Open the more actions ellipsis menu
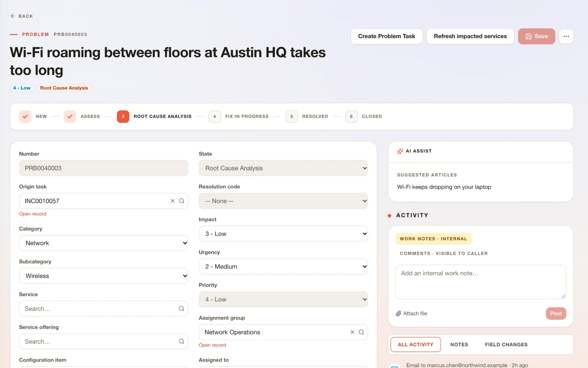Image resolution: width=588 pixels, height=368 pixels. point(566,36)
